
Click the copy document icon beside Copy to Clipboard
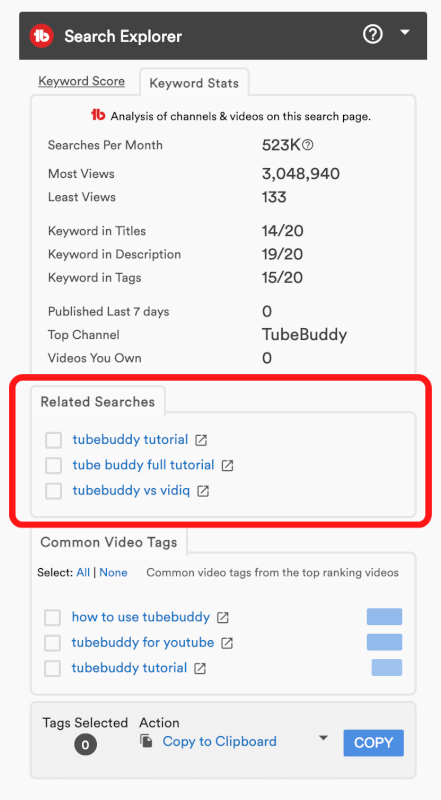(146, 741)
